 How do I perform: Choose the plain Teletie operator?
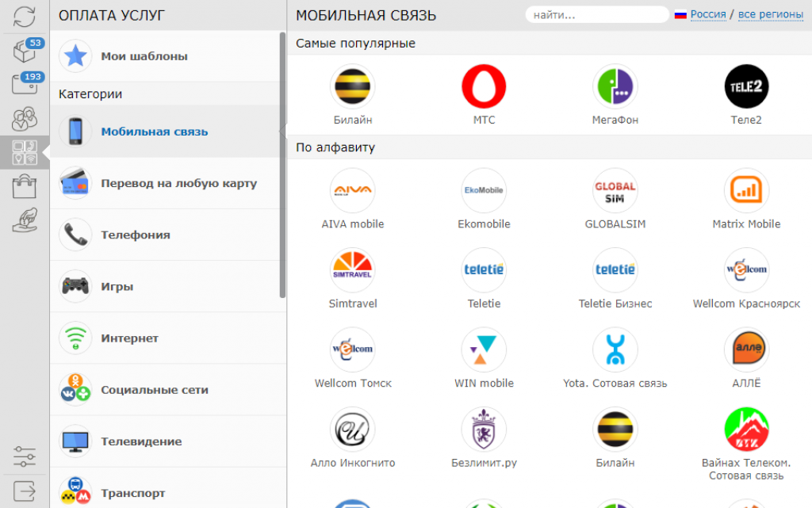tap(485, 270)
